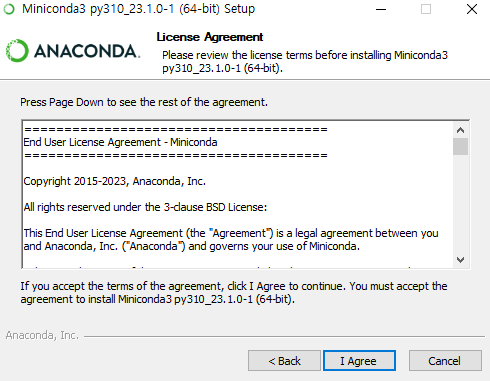Click the 'Page Down to see the rest' instruction
Screen dimensions: 490x381
pos(144,102)
